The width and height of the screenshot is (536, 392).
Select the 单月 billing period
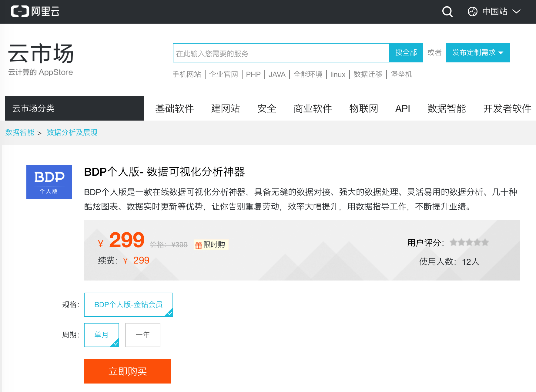[101, 335]
